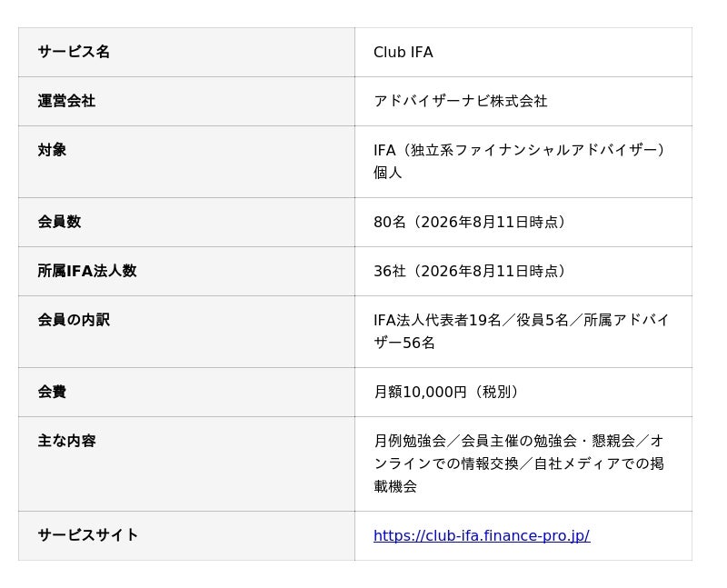This screenshot has height=588, width=727.
Task: Select the 36社 value cell
Action: pyautogui.click(x=523, y=271)
